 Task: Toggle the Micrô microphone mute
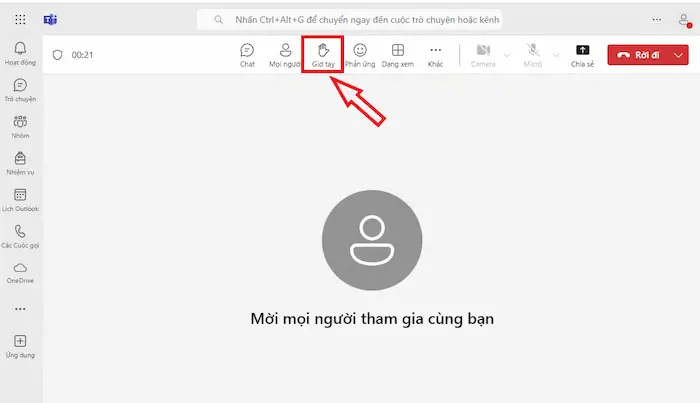pos(535,54)
